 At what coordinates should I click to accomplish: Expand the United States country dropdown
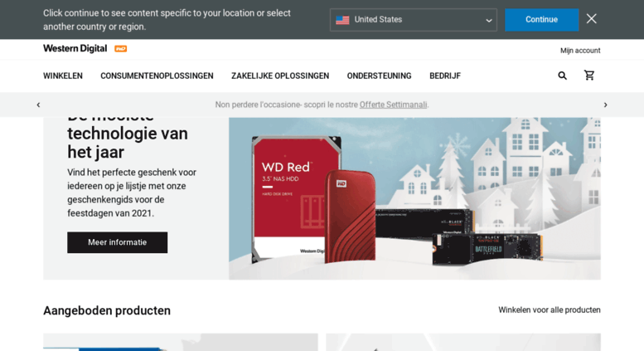[x=414, y=20]
